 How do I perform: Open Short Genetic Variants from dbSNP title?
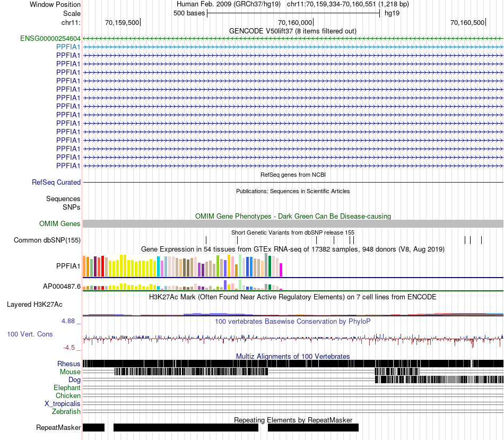pos(293,232)
